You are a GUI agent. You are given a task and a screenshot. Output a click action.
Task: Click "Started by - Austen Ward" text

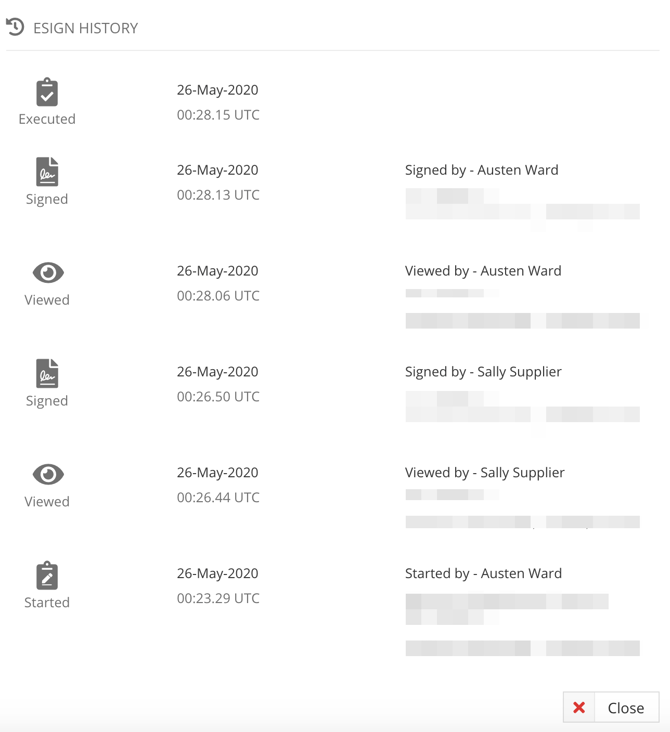483,573
